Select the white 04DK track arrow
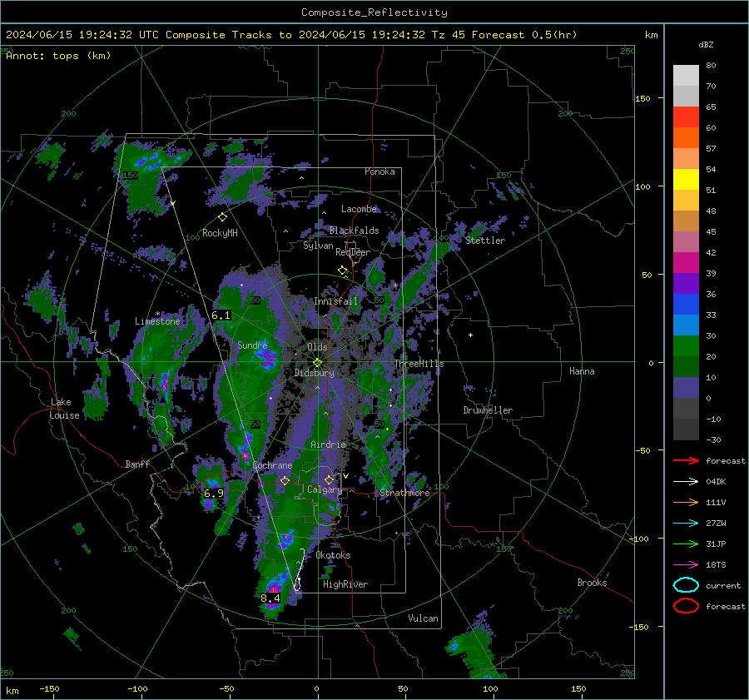 pyautogui.click(x=686, y=481)
